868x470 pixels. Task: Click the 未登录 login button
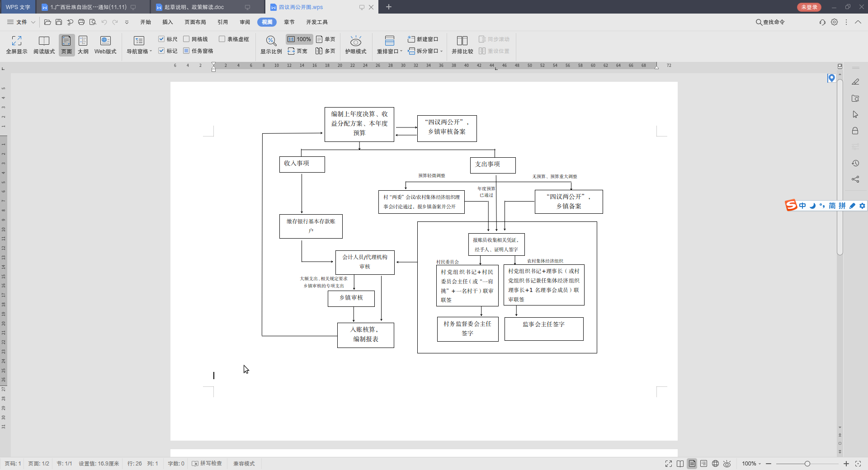point(809,7)
